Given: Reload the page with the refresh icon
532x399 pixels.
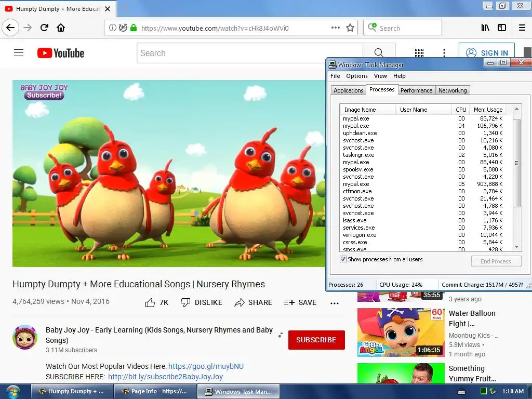Looking at the screenshot, I should coord(44,28).
